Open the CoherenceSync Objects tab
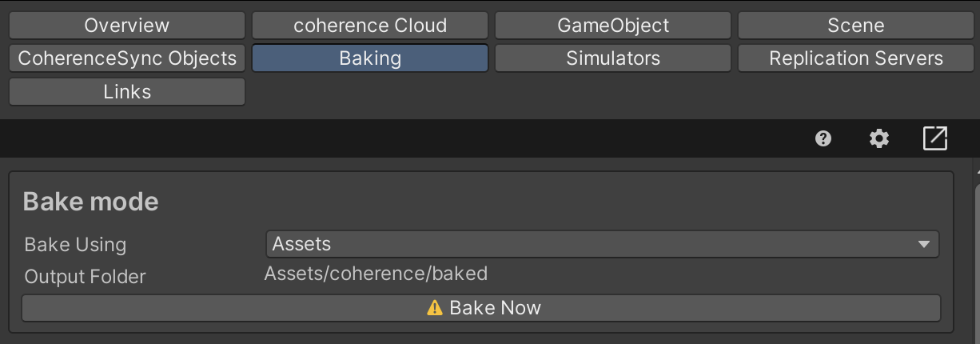 127,58
